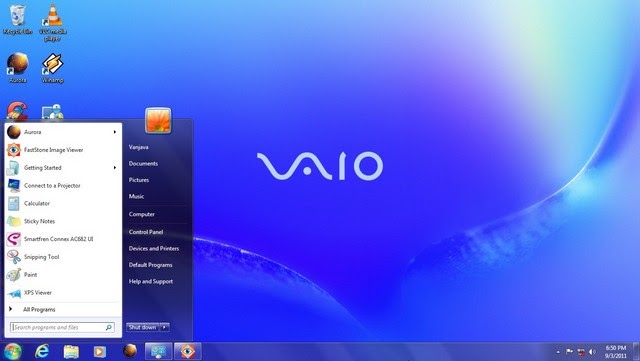The width and height of the screenshot is (640, 361).
Task: Click the network tray icon
Action: pos(581,352)
